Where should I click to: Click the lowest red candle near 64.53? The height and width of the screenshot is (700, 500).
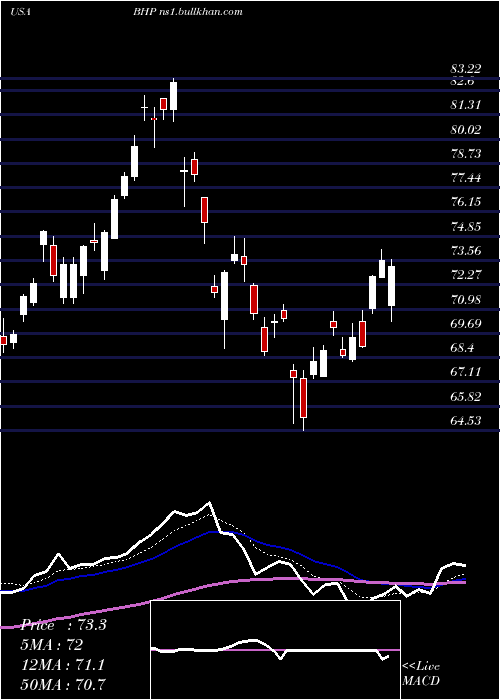(x=304, y=400)
